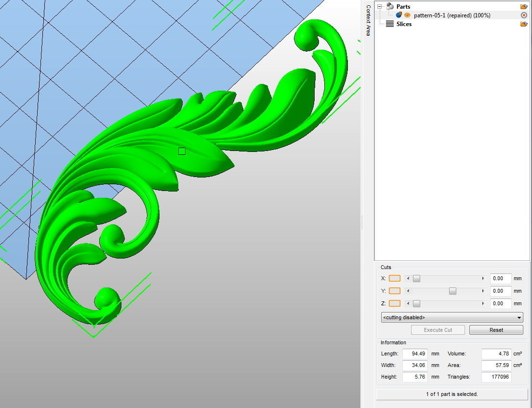Click the Z cut slider left arrow

[408, 303]
